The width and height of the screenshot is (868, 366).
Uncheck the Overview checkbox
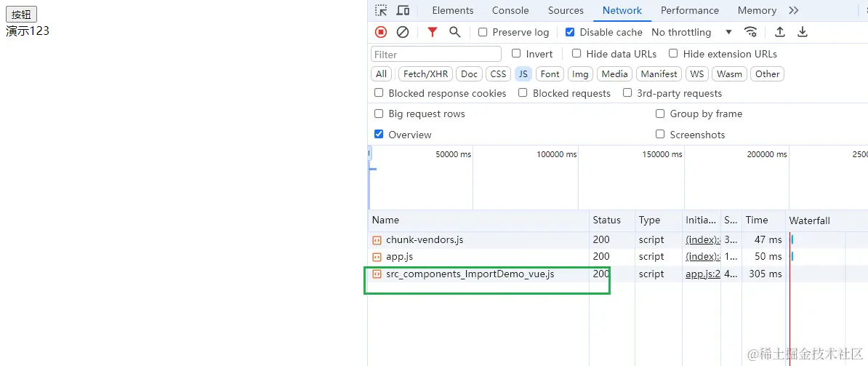point(379,134)
